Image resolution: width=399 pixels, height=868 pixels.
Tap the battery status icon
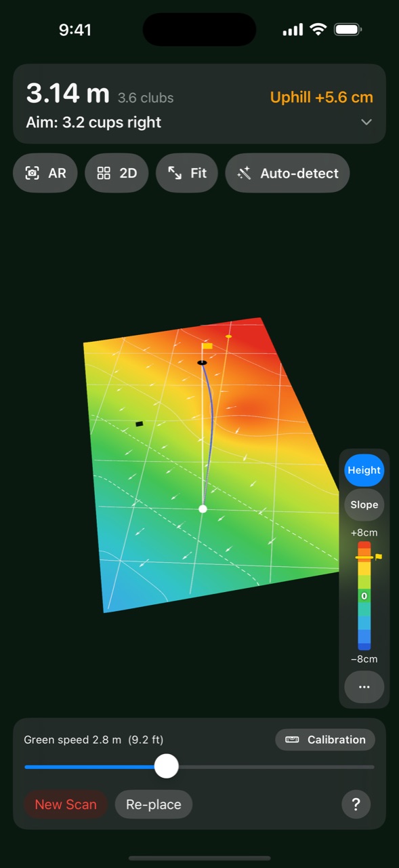tap(348, 30)
